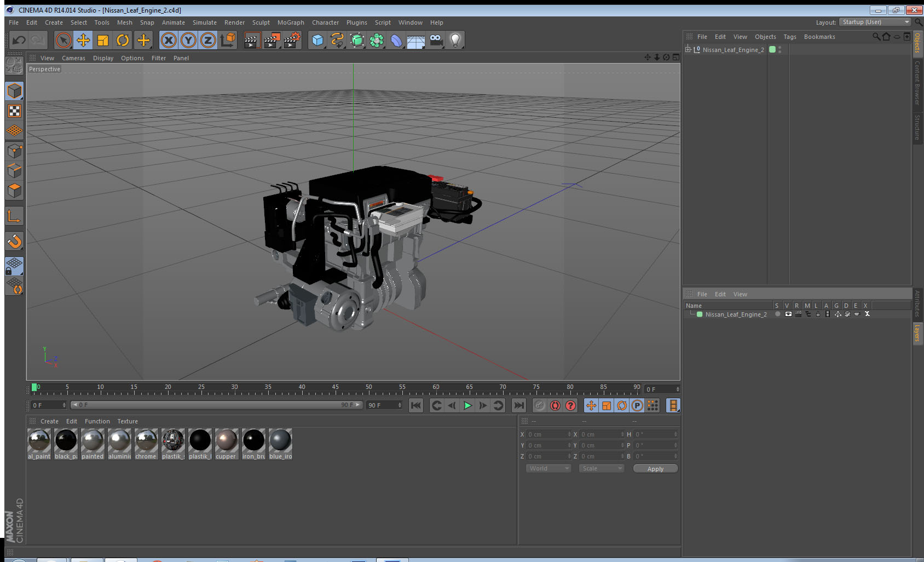Activate the Scale tool in top toolbar
Viewport: 924px width, 562px height.
click(x=103, y=40)
